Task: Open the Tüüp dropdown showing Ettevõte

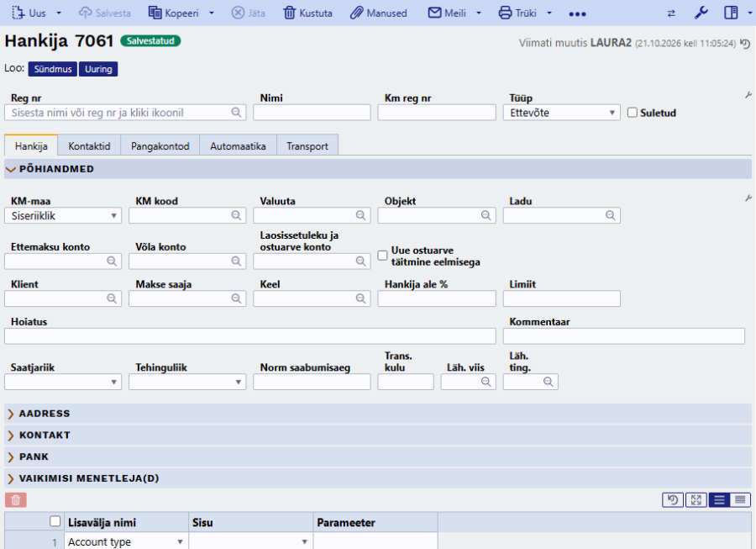Action: point(562,113)
